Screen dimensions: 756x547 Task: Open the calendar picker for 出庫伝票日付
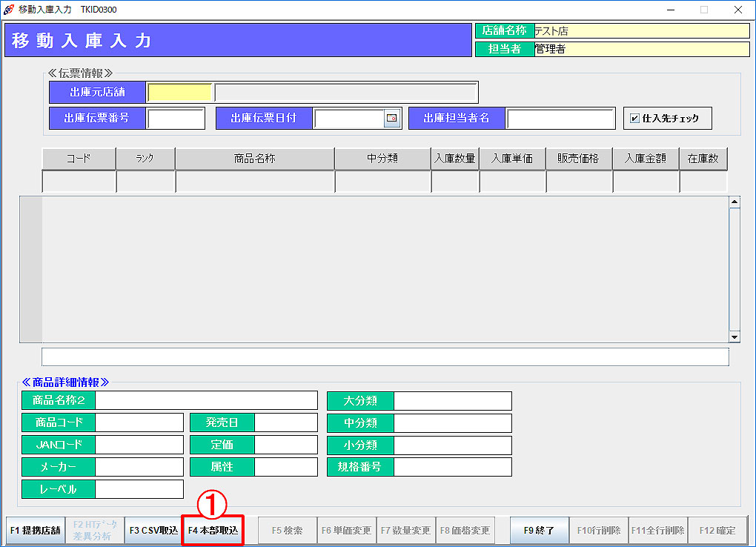pyautogui.click(x=391, y=119)
